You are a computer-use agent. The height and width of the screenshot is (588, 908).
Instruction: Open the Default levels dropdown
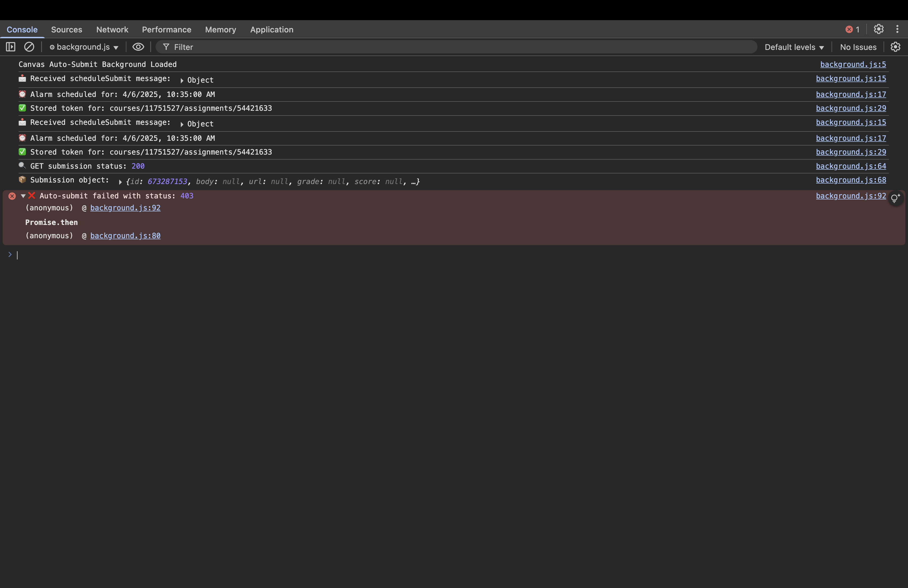(x=794, y=47)
